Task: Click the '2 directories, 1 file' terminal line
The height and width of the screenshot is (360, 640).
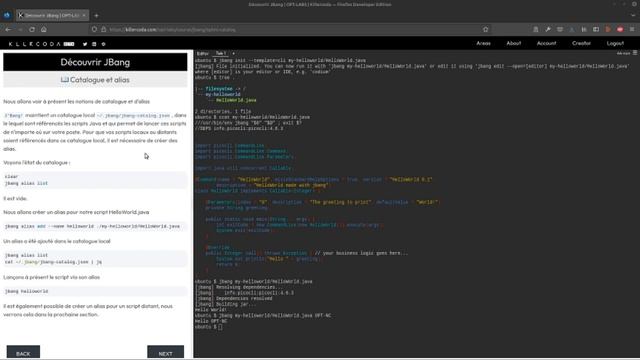Action: 223,111
